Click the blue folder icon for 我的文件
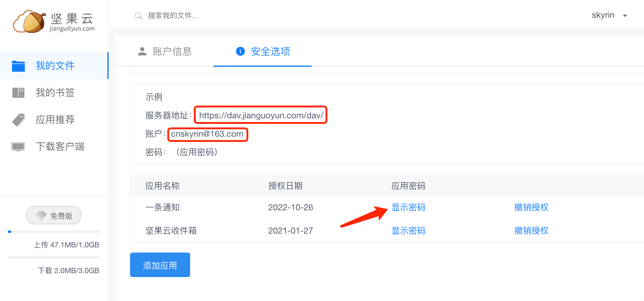The width and height of the screenshot is (644, 301). [x=18, y=66]
